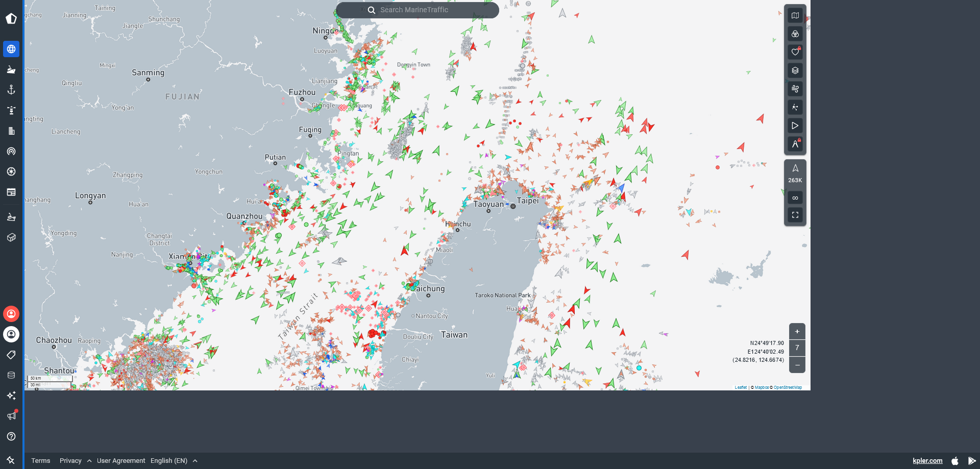Expand the English (EN) language selector

[x=174, y=460]
